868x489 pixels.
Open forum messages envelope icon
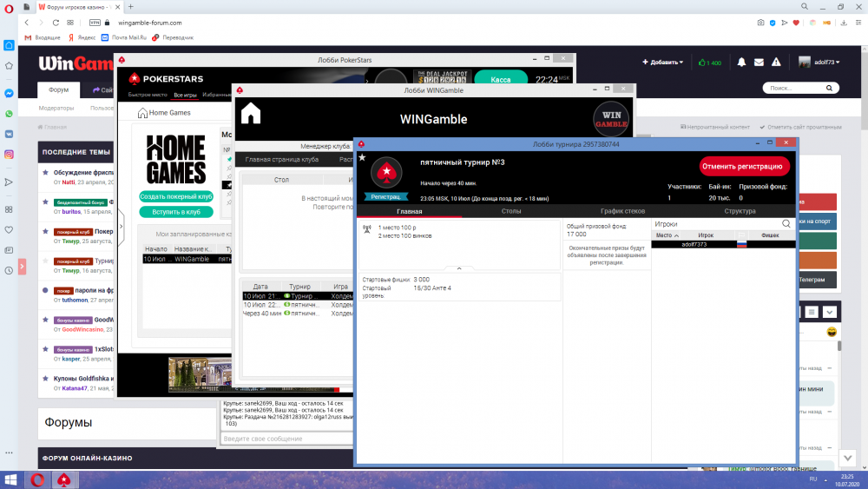point(759,63)
